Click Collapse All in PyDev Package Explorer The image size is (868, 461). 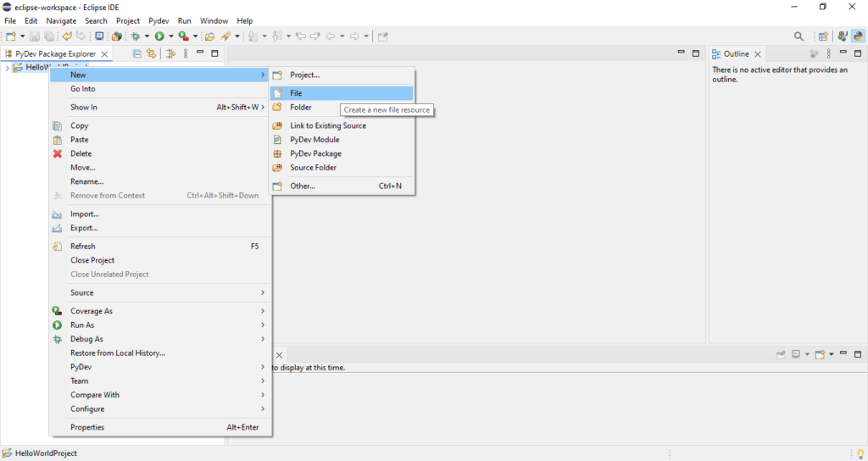(137, 53)
